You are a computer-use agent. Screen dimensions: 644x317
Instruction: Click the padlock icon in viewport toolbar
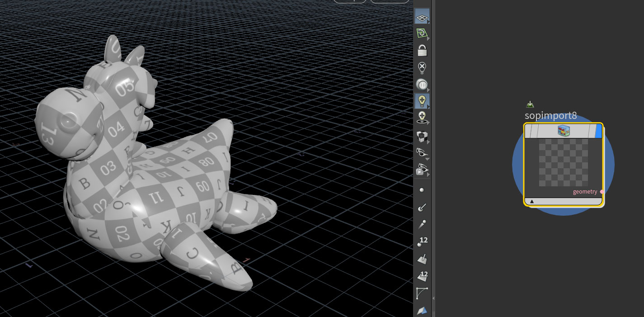point(422,51)
